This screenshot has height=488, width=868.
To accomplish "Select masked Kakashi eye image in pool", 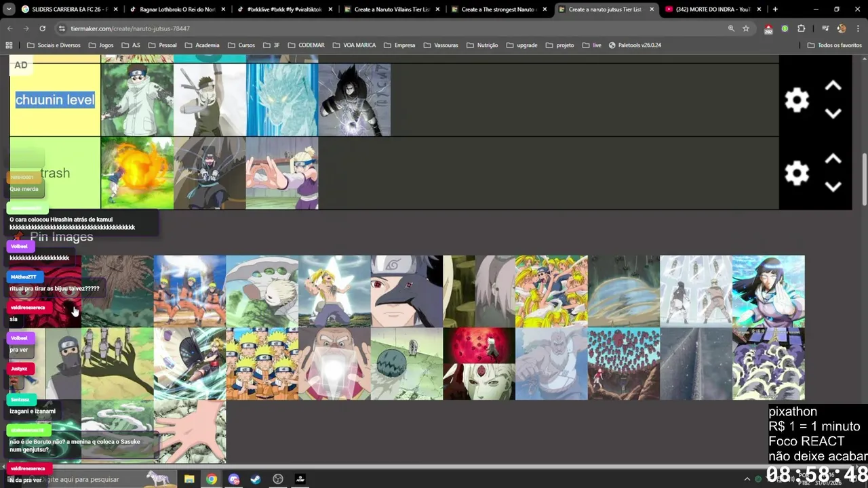I will pos(406,291).
